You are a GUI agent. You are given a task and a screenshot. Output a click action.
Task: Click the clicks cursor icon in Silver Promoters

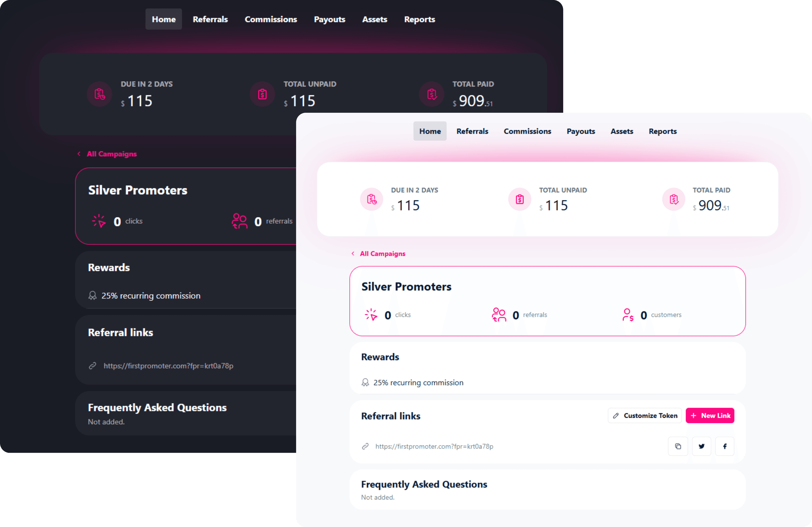(371, 314)
